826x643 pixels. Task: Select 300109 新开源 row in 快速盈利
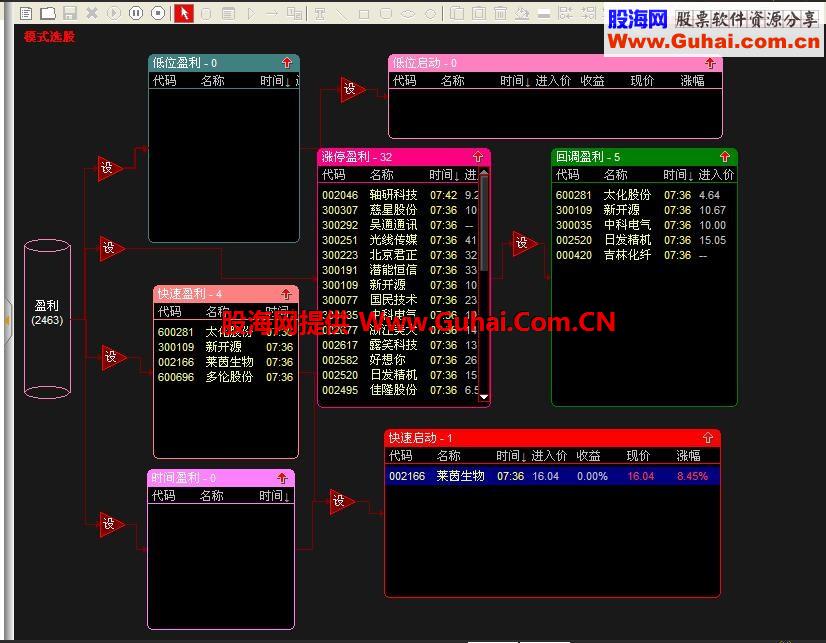tap(226, 347)
